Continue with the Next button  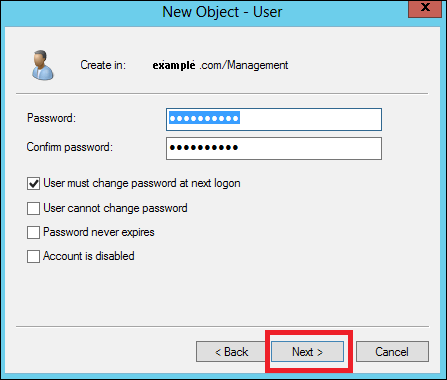[x=307, y=352]
